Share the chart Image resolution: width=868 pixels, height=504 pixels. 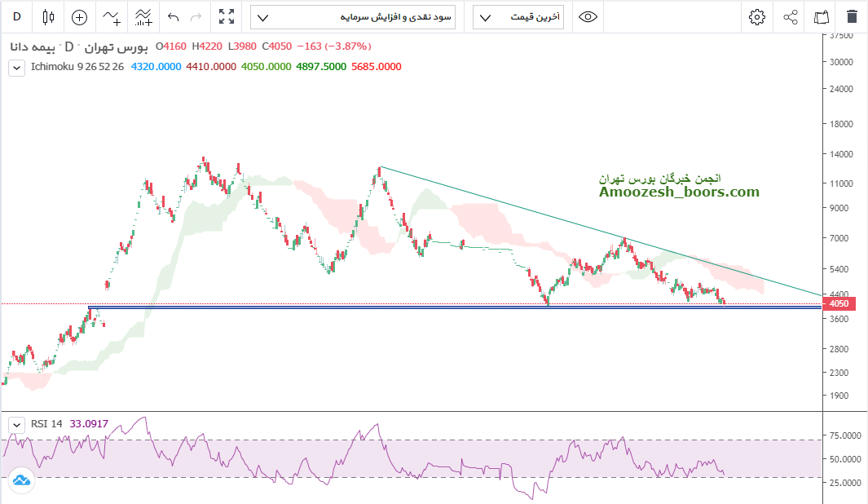click(x=790, y=16)
